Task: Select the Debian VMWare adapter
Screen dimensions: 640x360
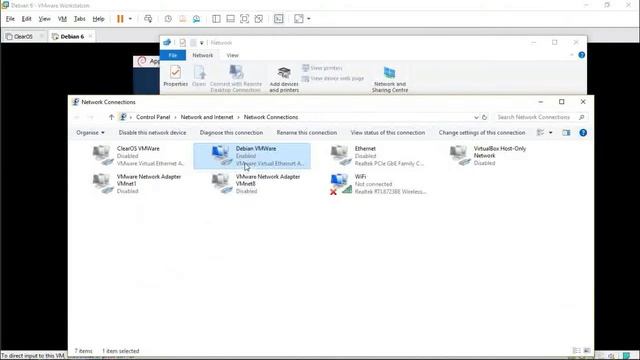Action: (252, 156)
